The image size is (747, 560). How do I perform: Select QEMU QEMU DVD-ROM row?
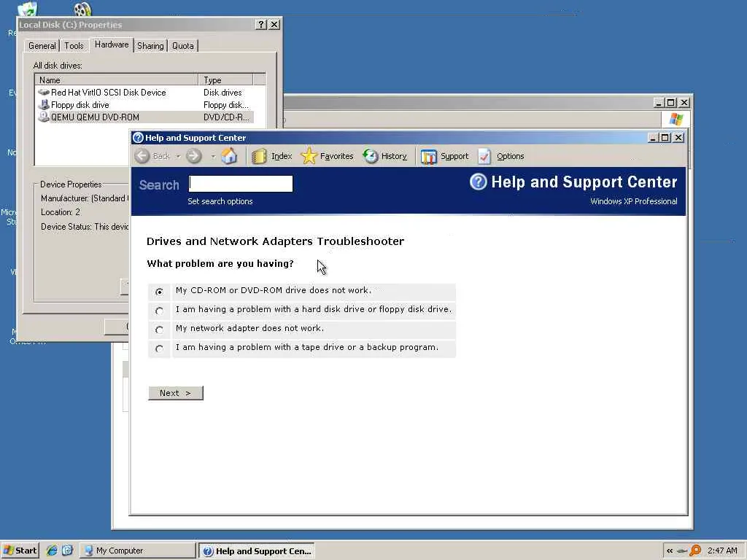(x=144, y=117)
